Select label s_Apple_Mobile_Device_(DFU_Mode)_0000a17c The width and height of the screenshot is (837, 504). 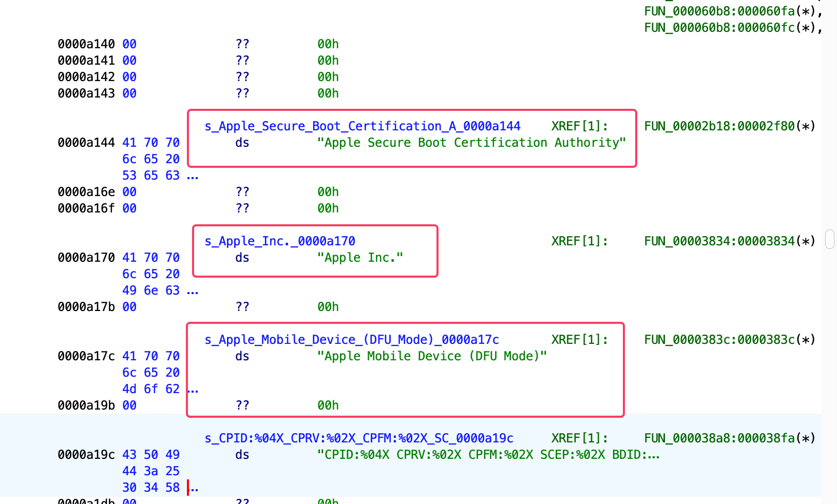352,340
